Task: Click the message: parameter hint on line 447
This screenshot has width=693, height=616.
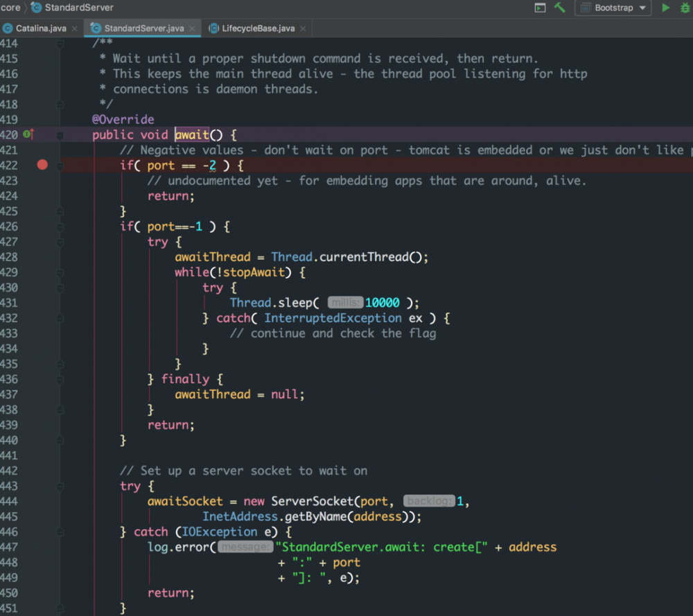Action: 245,547
